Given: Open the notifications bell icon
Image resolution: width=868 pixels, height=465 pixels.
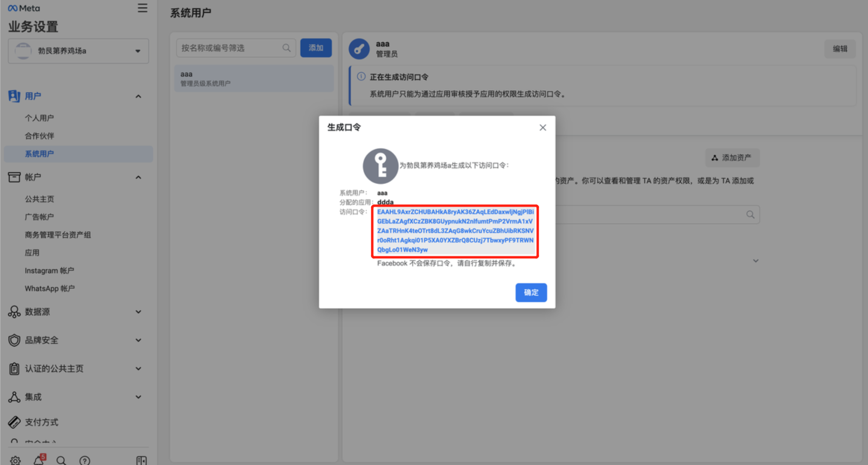Looking at the screenshot, I should (39, 459).
